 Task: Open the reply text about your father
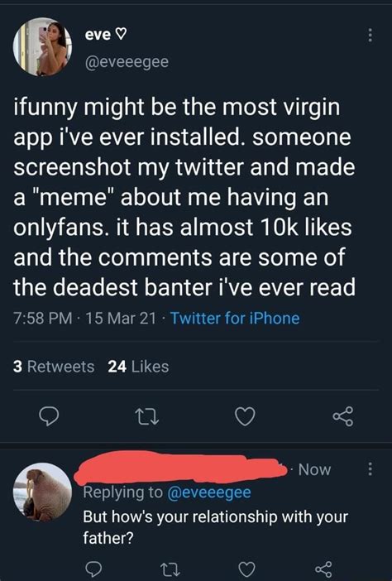pos(215,527)
